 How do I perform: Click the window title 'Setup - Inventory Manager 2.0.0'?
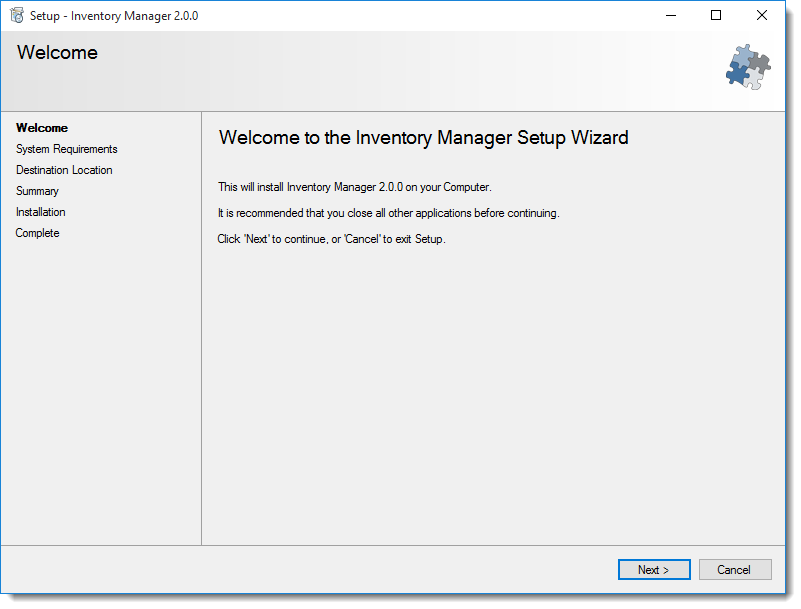click(114, 16)
